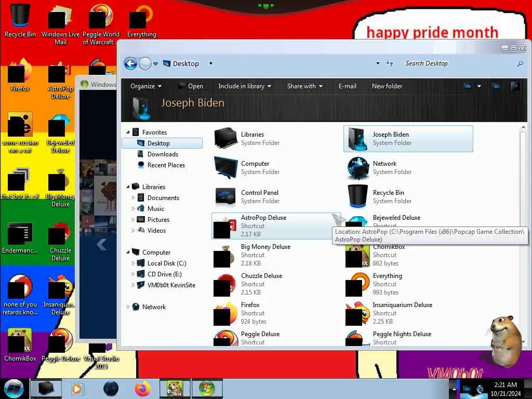Screen dimensions: 532x399
Task: Expand the Videos library node
Action: coord(133,230)
